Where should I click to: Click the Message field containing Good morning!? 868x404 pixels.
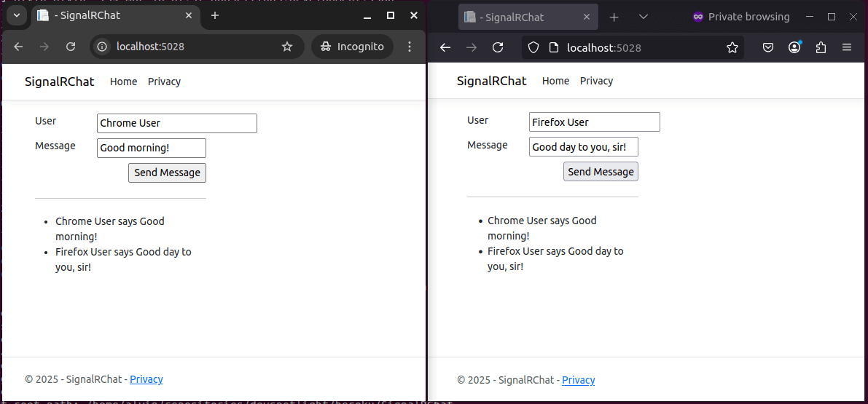152,148
